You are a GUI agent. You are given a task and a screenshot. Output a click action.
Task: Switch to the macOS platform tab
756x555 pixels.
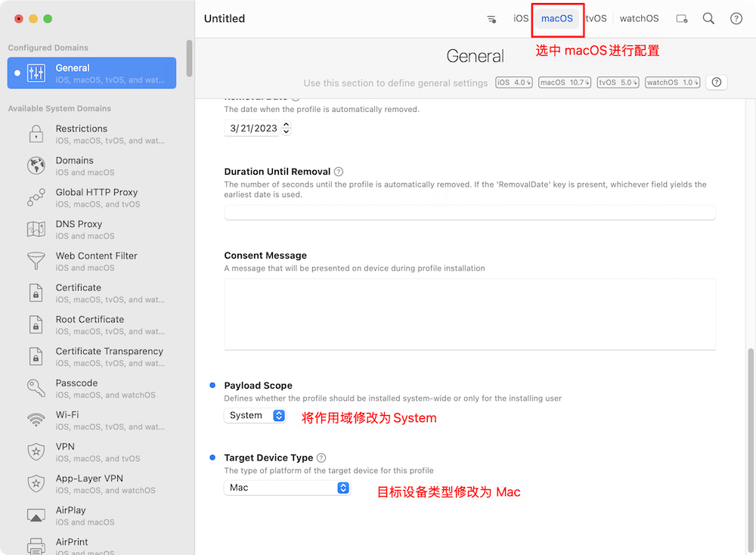pyautogui.click(x=557, y=19)
